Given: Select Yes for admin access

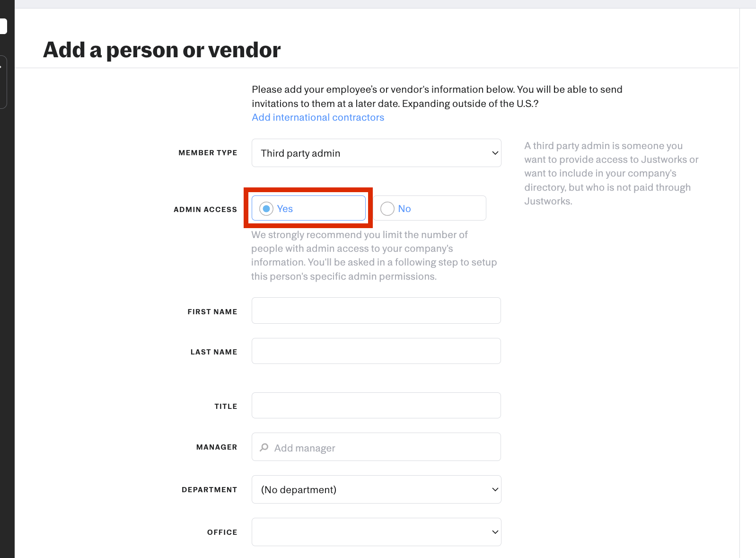Looking at the screenshot, I should (x=266, y=209).
